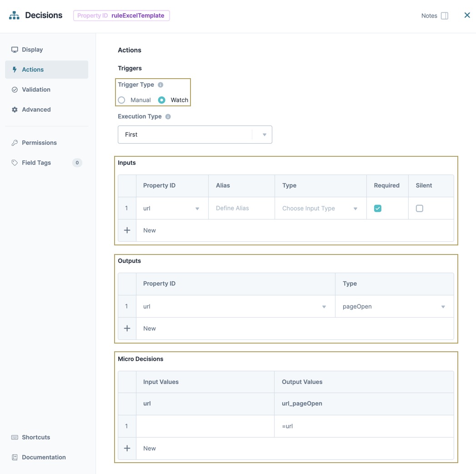Open the pageOpen output type dropdown
Viewport: 476px width, 474px height.
(x=394, y=306)
